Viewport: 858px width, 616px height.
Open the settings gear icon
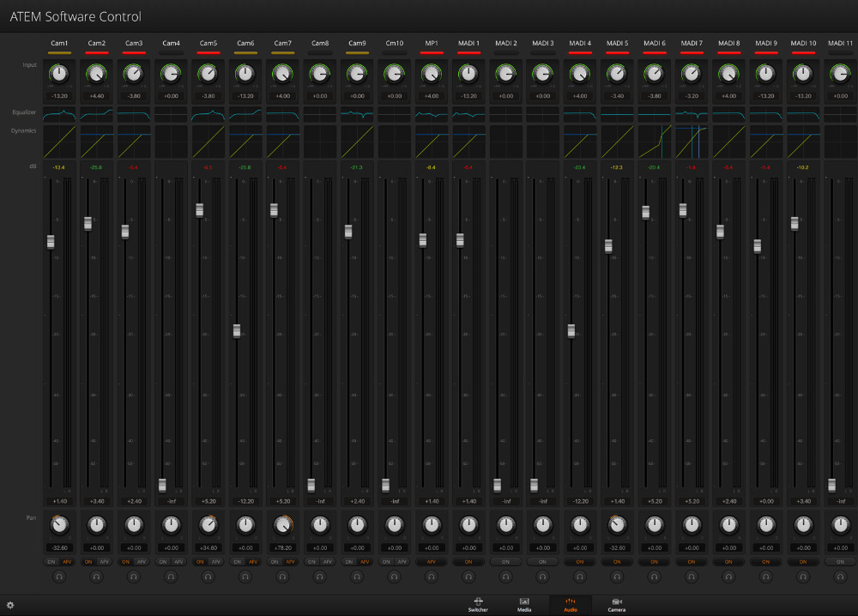click(10, 605)
